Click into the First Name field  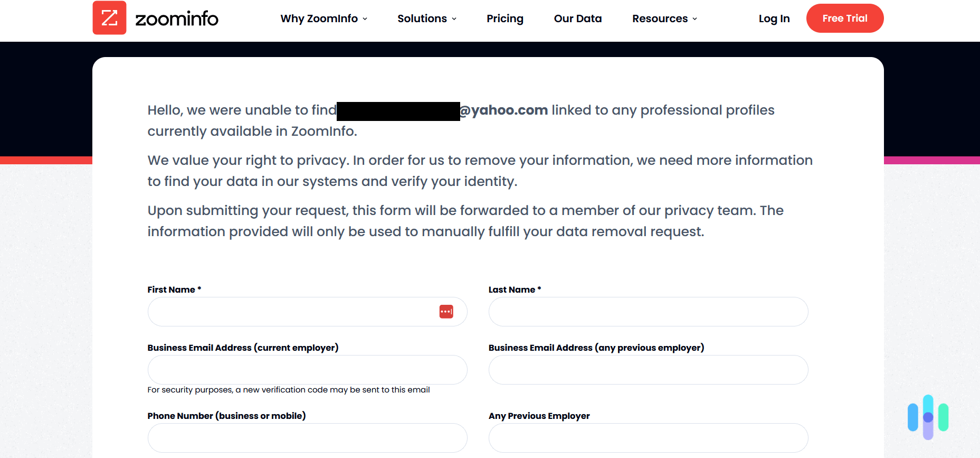[290, 311]
